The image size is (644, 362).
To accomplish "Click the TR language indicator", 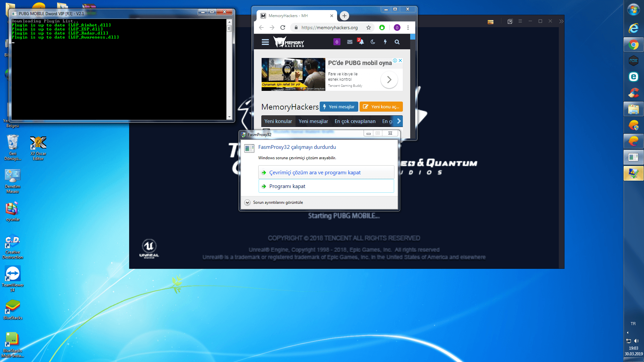I will tap(633, 324).
